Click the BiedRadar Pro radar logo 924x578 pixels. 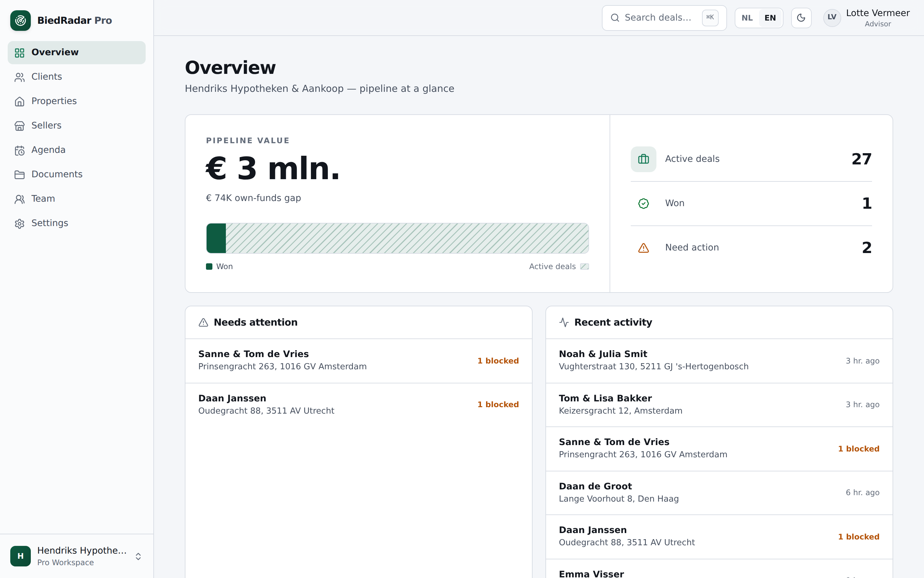(x=20, y=20)
